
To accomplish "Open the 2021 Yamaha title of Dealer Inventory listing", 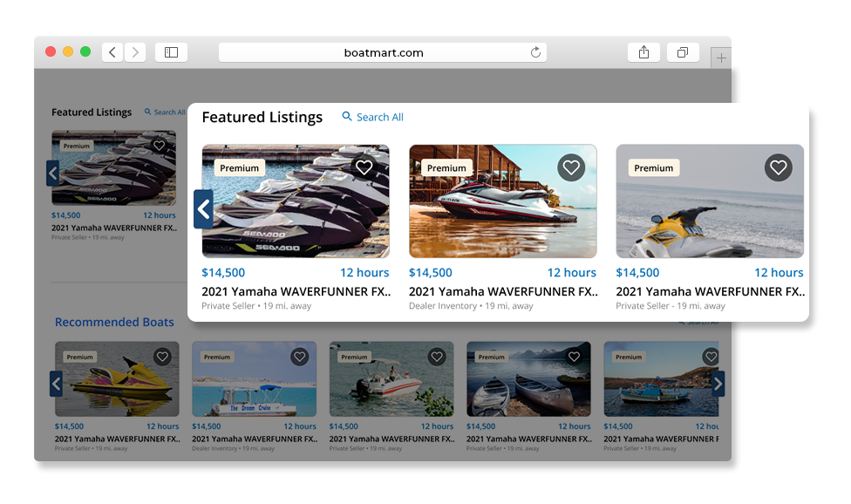I will point(503,291).
